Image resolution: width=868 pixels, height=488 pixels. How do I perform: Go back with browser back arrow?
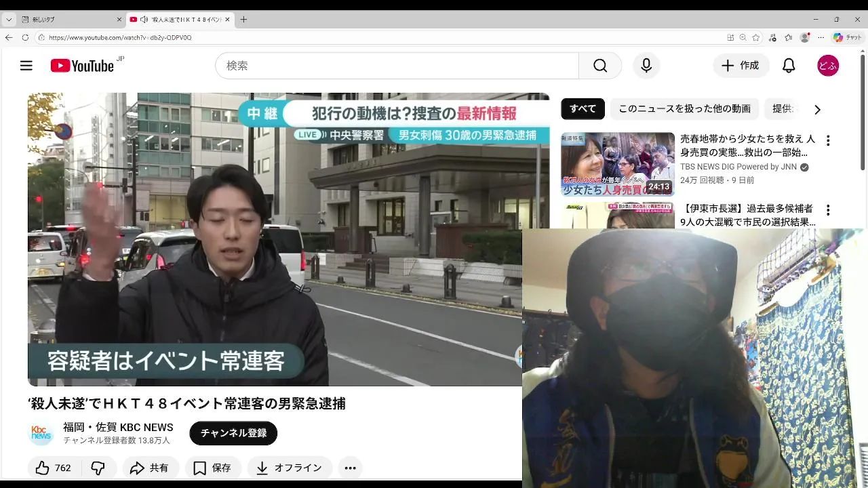pyautogui.click(x=9, y=38)
